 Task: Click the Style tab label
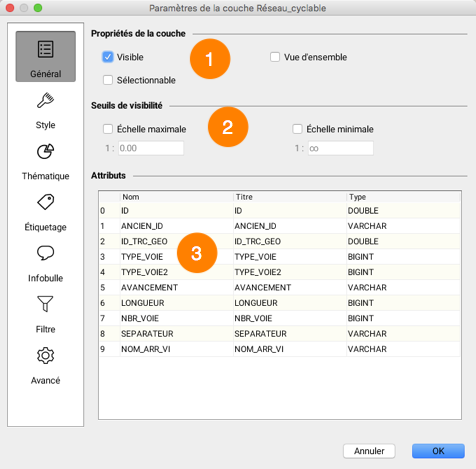coord(45,125)
